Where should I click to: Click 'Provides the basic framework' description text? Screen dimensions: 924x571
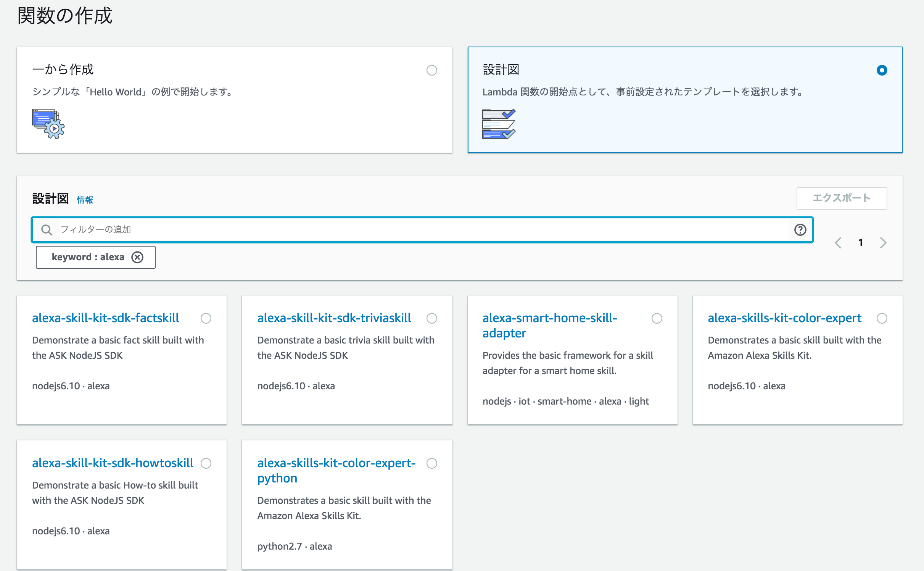click(568, 363)
